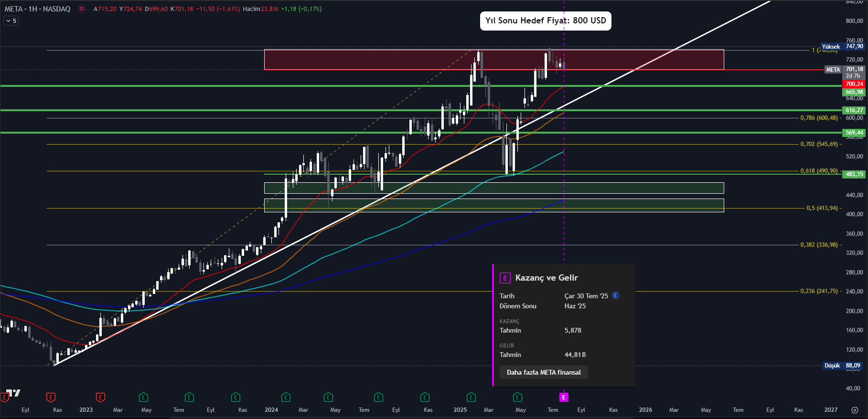Click the magenta upcoming earnings marker
Viewport: 868px width, 419px height.
click(564, 397)
